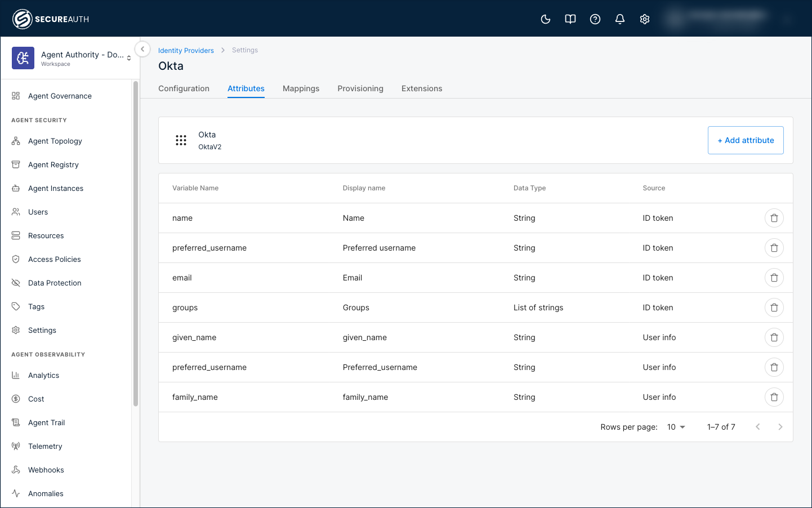
Task: Click the workspace brain icon
Action: [x=23, y=58]
